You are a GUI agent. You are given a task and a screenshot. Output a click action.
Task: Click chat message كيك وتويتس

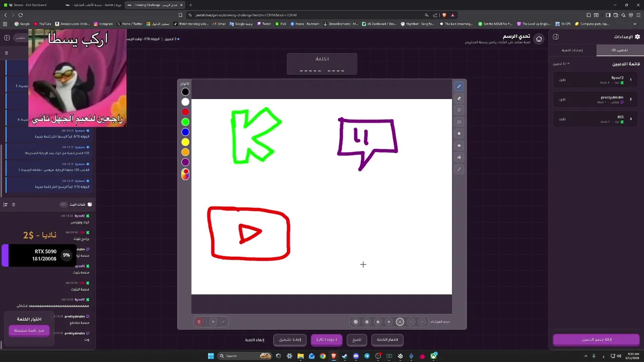tap(79, 222)
